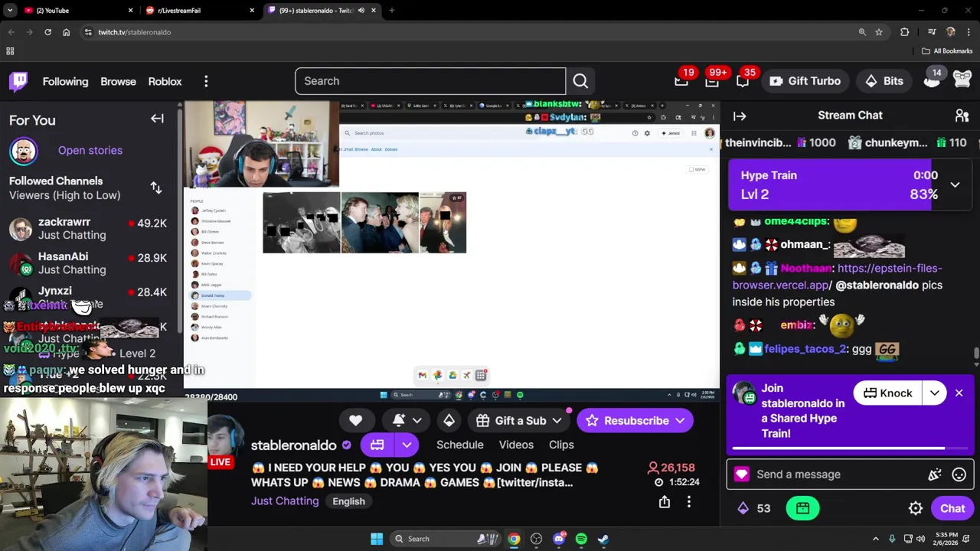980x551 pixels.
Task: Reload the Twitch page
Action: (x=47, y=32)
